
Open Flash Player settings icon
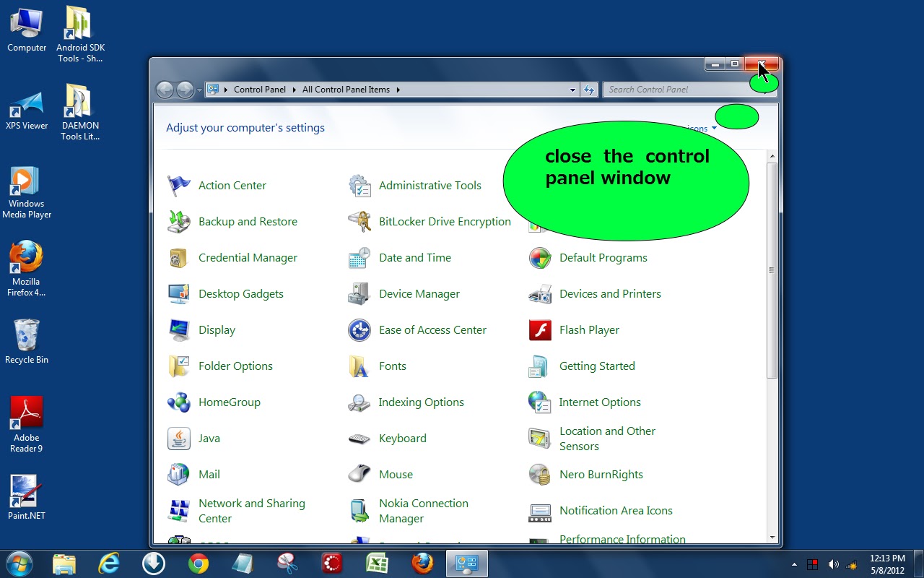[x=539, y=329]
